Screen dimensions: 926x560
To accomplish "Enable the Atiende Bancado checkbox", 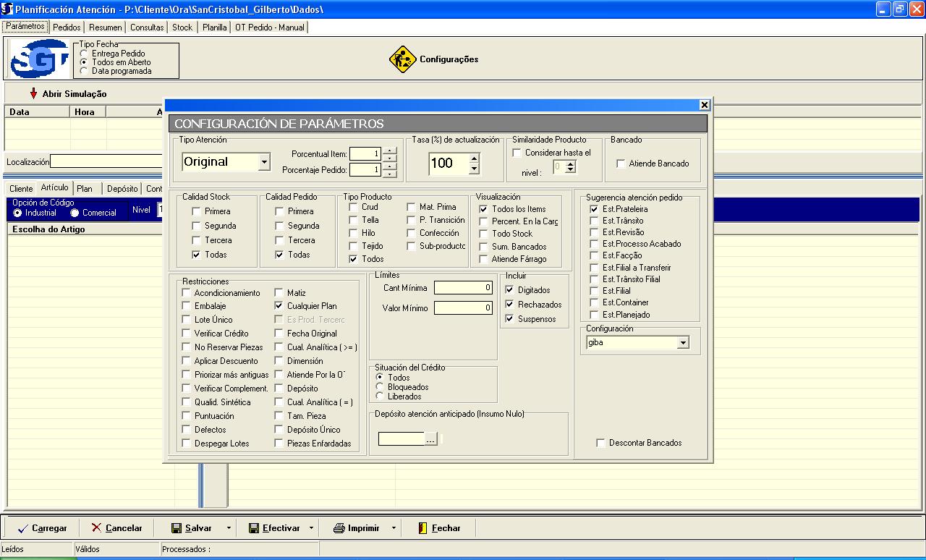I will [x=621, y=164].
